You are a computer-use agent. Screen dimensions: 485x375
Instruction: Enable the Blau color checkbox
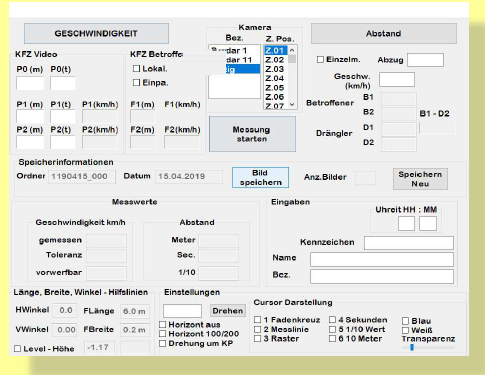[x=405, y=321]
